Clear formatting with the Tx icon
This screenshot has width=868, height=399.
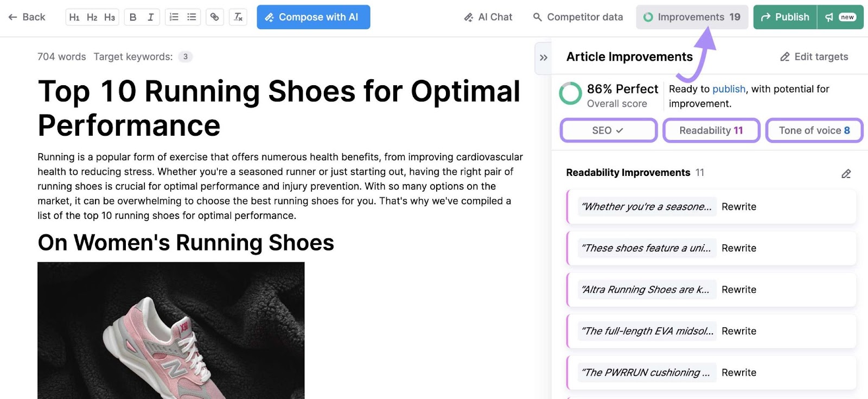pyautogui.click(x=238, y=17)
